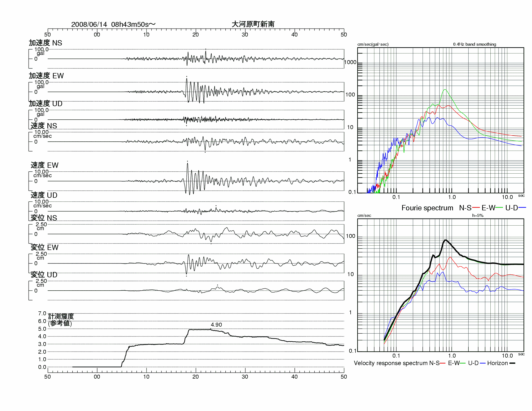Select the 加速度 NS waveform label
Image resolution: width=532 pixels, height=411 pixels.
pos(45,43)
